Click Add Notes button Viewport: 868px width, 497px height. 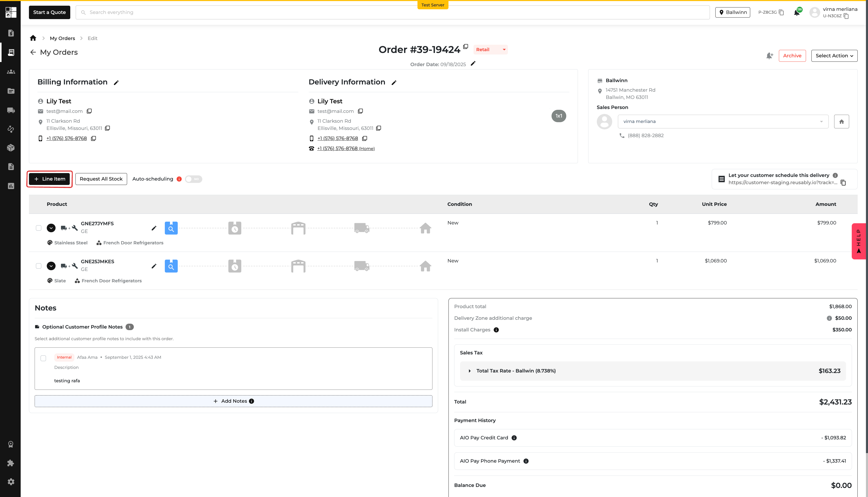[234, 401]
